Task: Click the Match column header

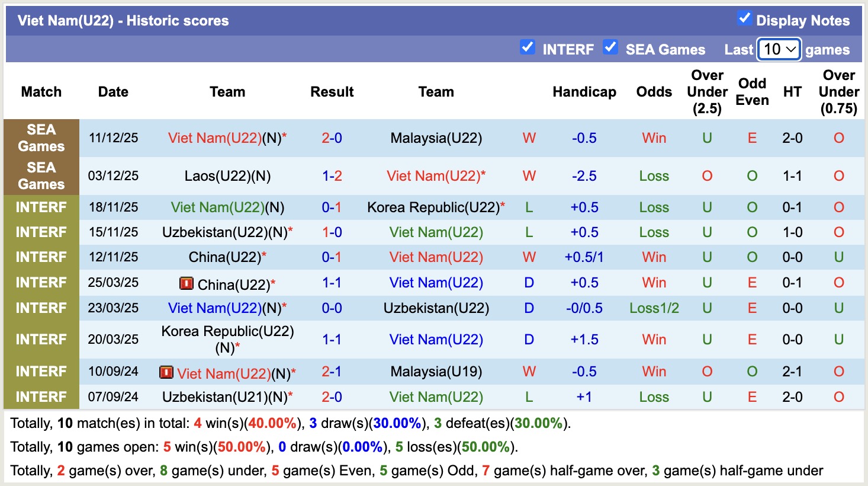Action: [40, 92]
